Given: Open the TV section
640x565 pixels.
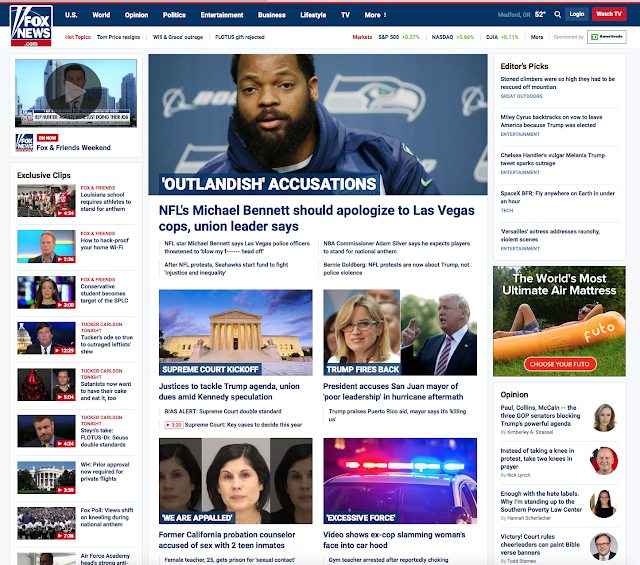Looking at the screenshot, I should pyautogui.click(x=345, y=15).
